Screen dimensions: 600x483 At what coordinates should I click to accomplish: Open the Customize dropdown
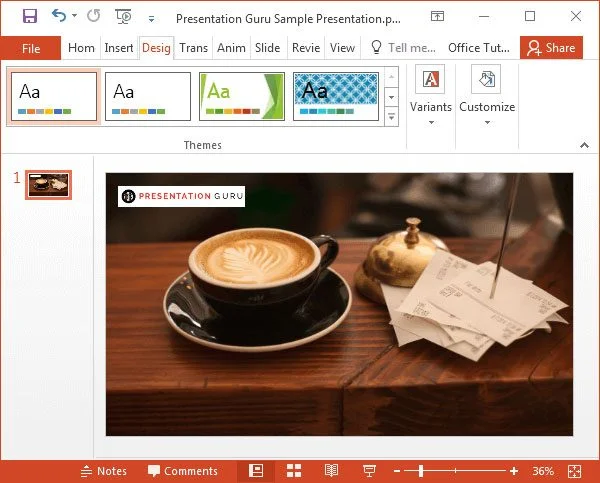point(487,97)
